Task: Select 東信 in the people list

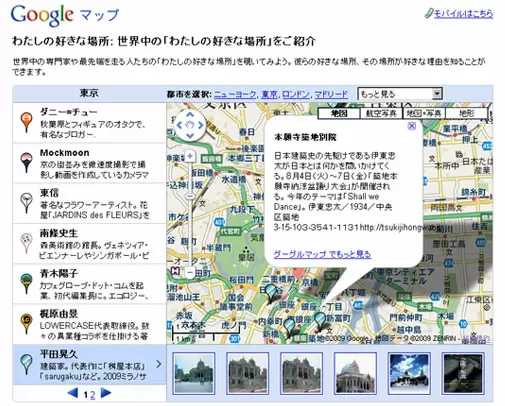Action: (x=89, y=203)
